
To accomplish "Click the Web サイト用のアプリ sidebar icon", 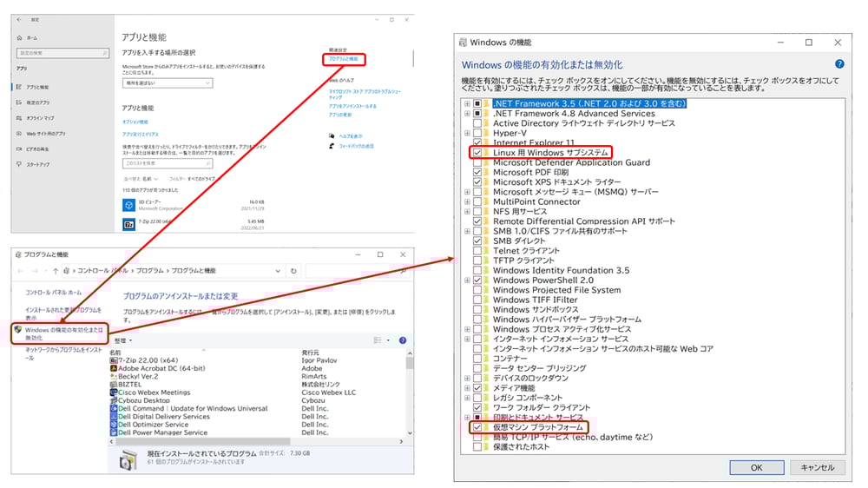I will click(19, 134).
